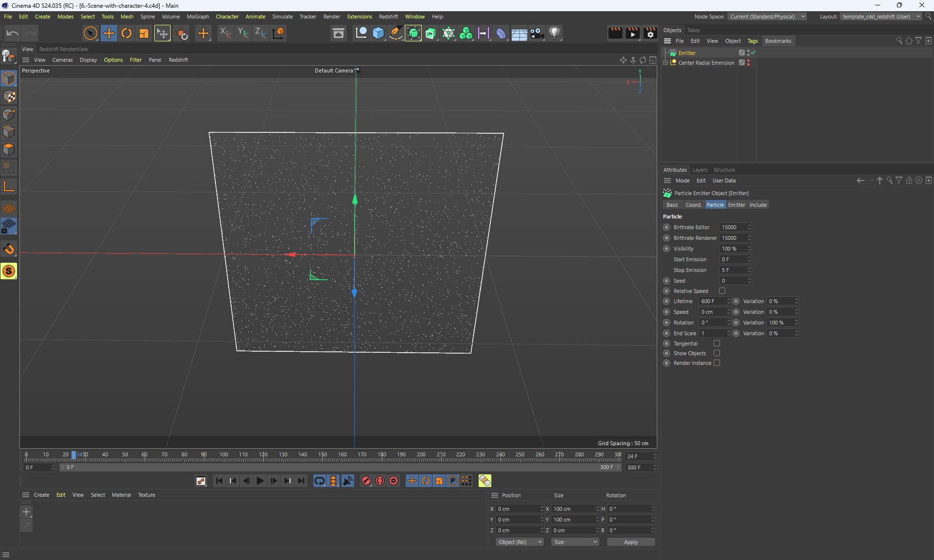This screenshot has height=560, width=934.
Task: Click the Cube primitive icon
Action: 378,33
